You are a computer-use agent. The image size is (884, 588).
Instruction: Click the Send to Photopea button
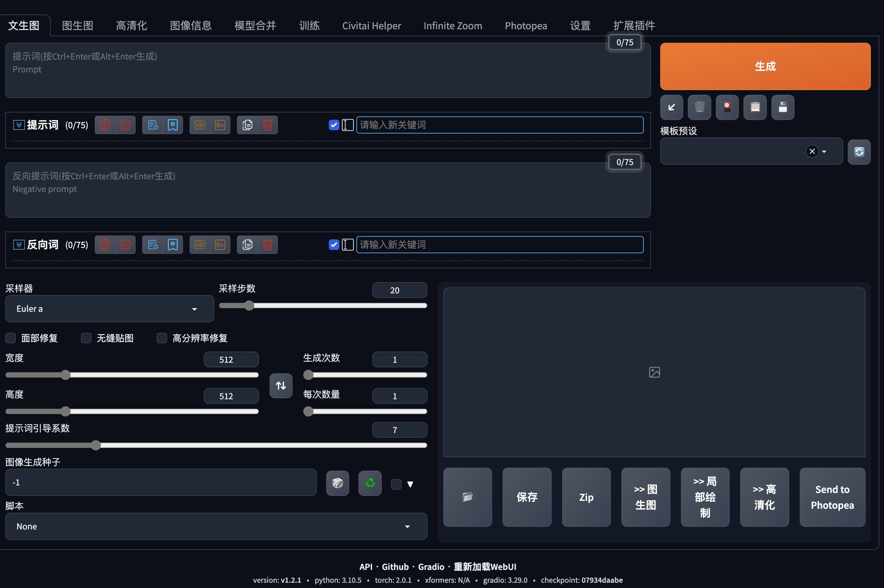832,497
